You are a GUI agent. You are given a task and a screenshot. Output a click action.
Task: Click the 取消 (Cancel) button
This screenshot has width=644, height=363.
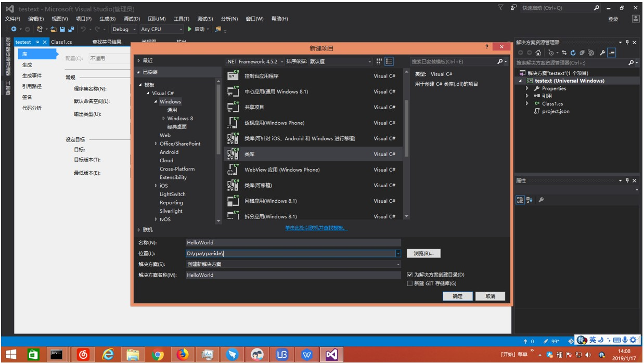tap(490, 296)
